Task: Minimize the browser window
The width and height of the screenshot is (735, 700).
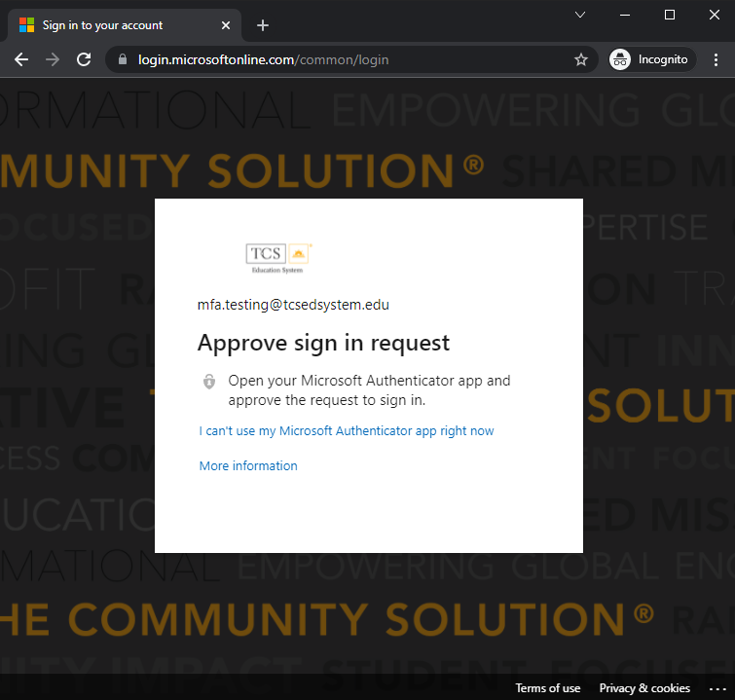Action: [625, 15]
